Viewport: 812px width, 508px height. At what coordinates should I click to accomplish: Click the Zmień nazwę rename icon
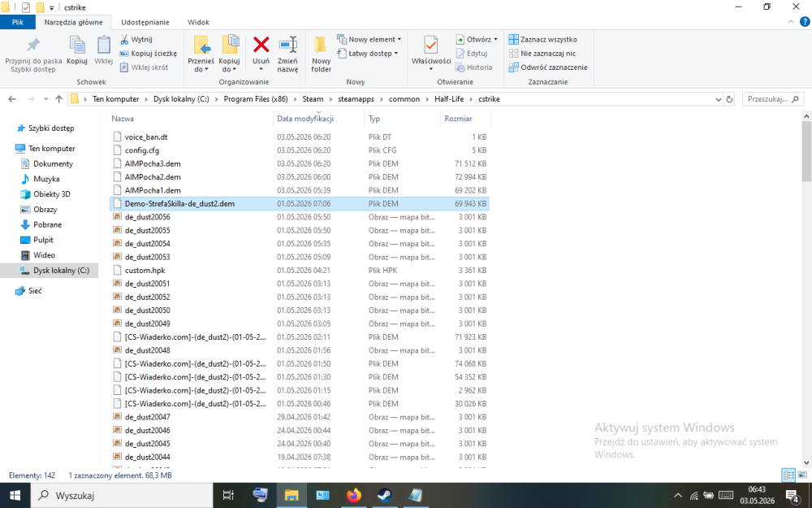pyautogui.click(x=287, y=45)
